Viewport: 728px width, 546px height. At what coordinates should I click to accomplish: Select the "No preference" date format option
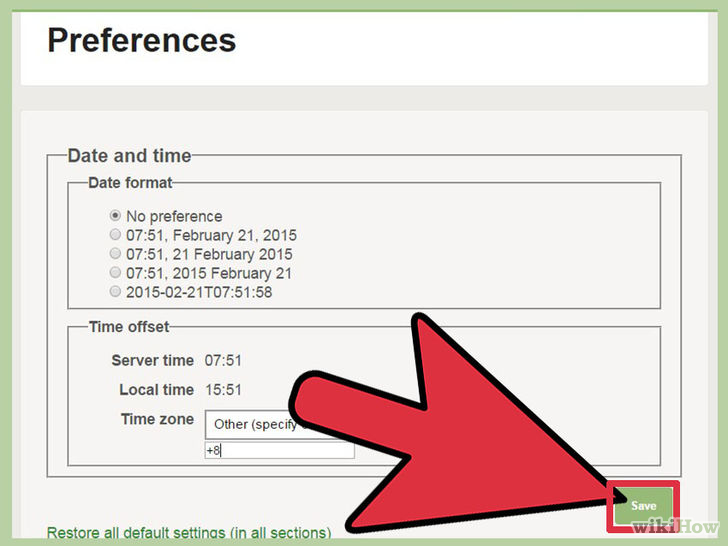(x=115, y=216)
